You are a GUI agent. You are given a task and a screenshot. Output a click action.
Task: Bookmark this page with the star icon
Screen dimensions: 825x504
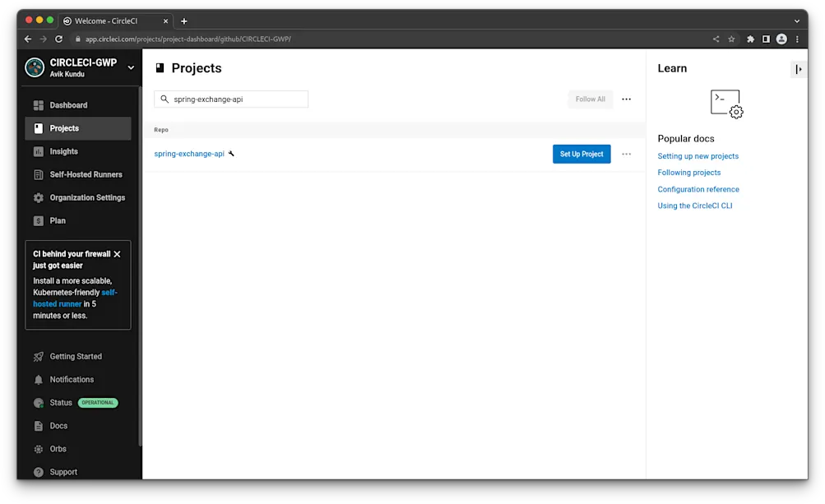(731, 39)
